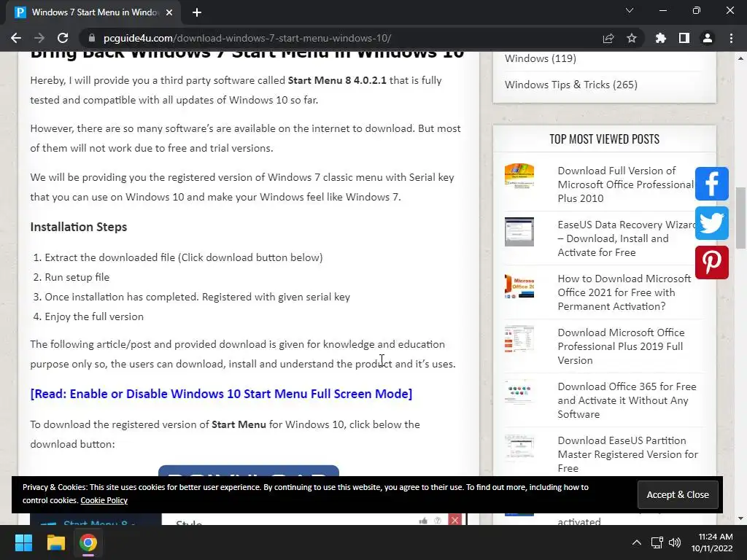Viewport: 747px width, 560px height.
Task: Click the Installation Steps heading
Action: click(79, 227)
